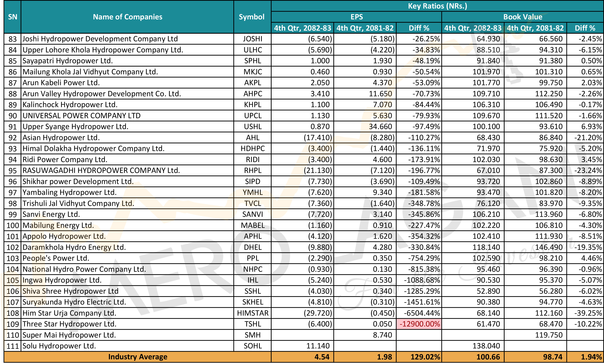Click 'Asian Hydropower Ltd.' company name
604x364 pixels.
pos(61,137)
